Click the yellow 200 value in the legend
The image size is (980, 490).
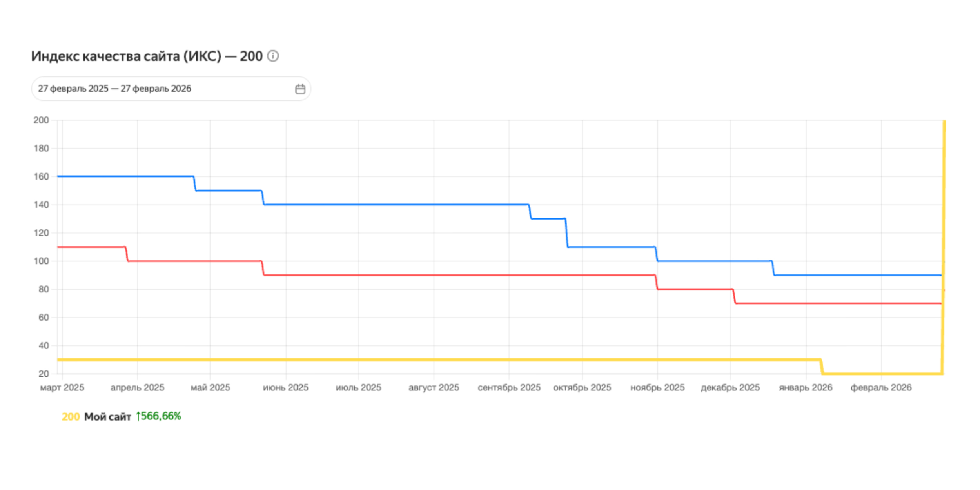click(x=71, y=417)
